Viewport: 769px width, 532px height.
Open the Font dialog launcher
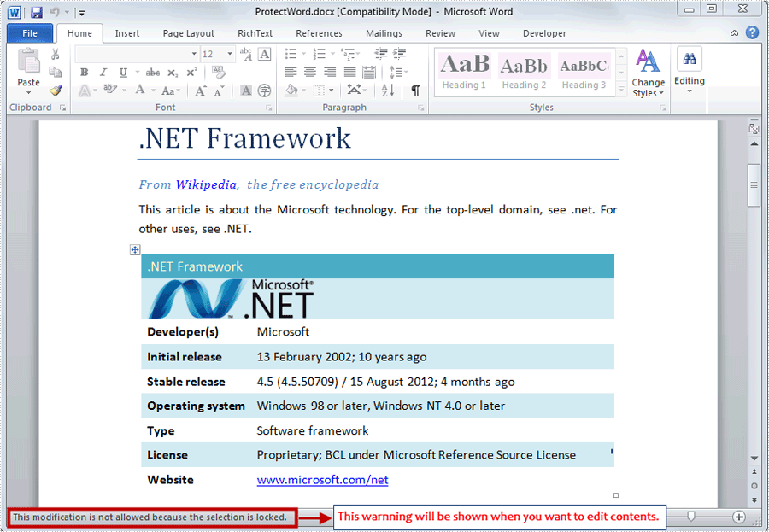[269, 108]
